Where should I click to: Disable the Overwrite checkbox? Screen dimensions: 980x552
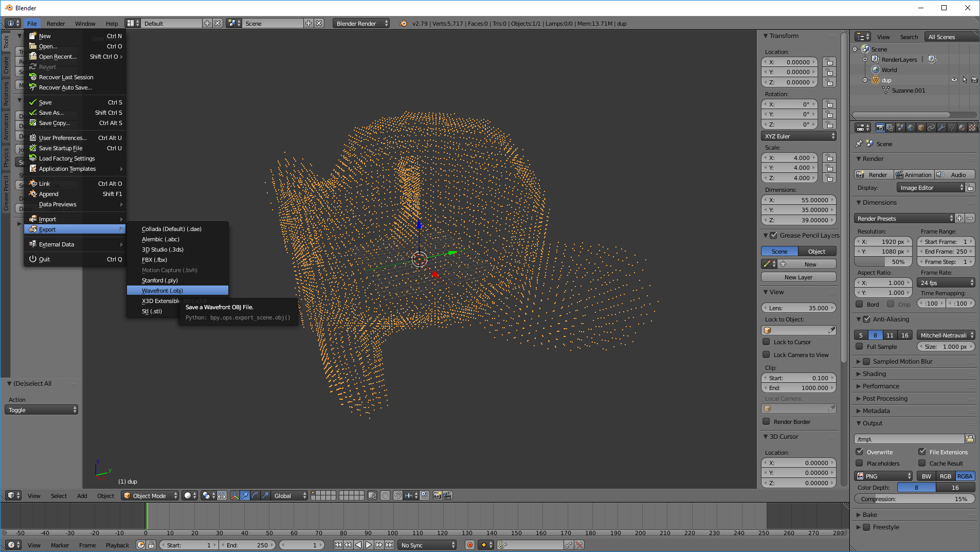(860, 452)
